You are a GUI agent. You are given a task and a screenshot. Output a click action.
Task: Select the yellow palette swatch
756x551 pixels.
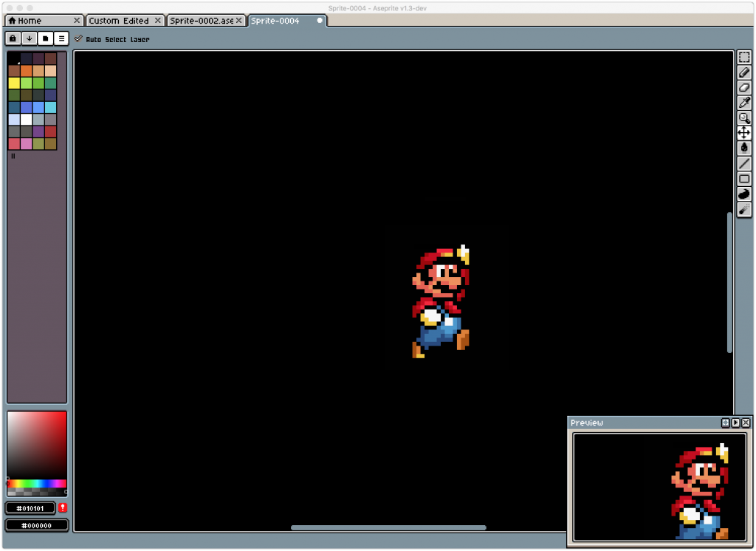(x=14, y=83)
